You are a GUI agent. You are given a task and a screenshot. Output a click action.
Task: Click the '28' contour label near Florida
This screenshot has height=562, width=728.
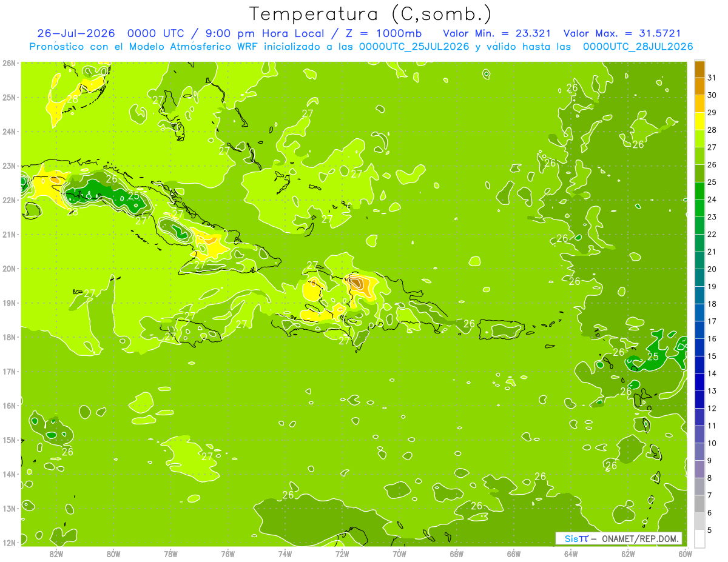tap(72, 99)
